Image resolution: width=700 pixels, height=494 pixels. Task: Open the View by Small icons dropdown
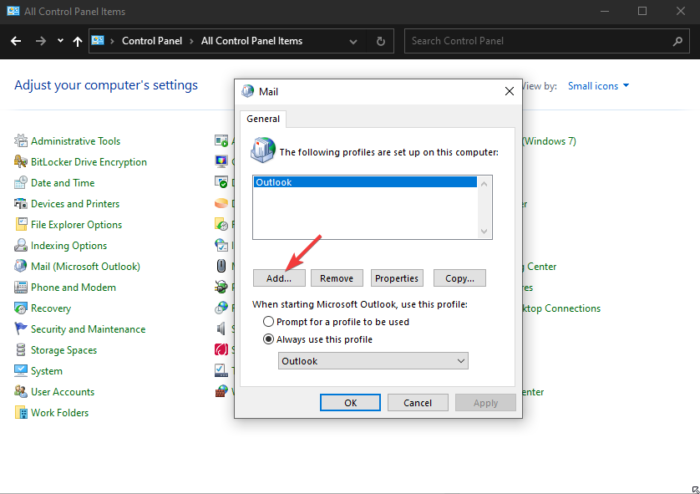pyautogui.click(x=598, y=86)
